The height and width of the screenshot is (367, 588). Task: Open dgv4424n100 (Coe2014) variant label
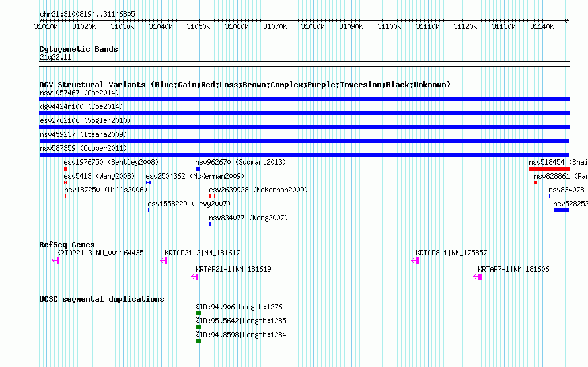pos(81,106)
